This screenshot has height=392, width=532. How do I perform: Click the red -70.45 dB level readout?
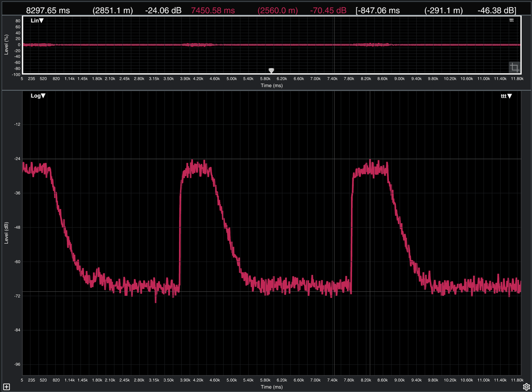tap(328, 11)
